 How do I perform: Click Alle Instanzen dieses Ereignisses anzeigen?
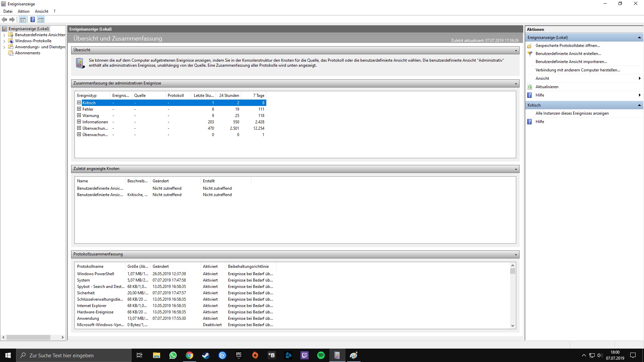[572, 113]
